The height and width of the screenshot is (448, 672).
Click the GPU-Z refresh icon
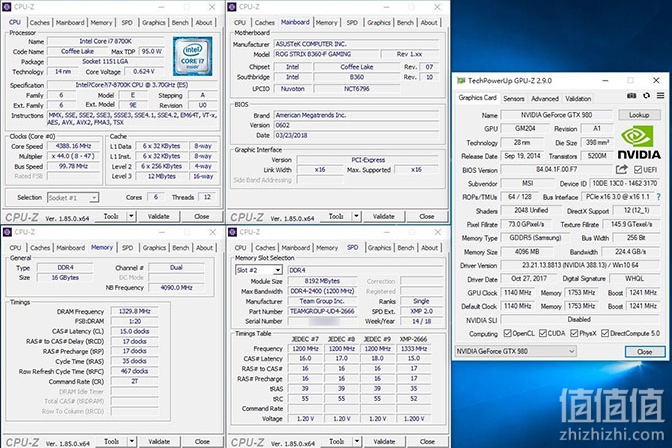click(x=646, y=96)
